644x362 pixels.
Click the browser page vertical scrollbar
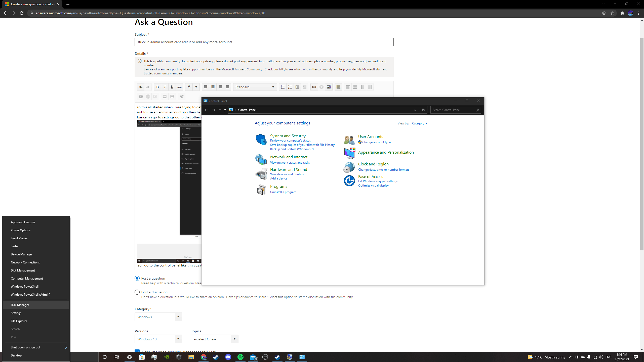[642, 145]
